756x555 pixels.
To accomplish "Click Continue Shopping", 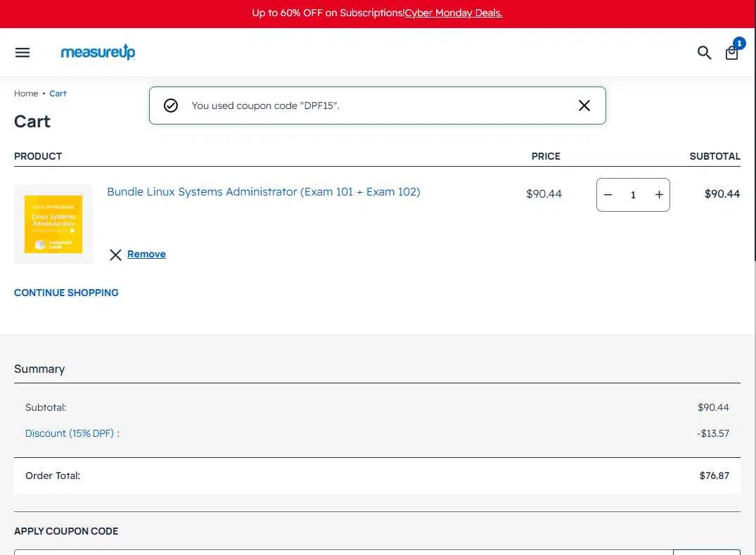I will click(x=66, y=293).
